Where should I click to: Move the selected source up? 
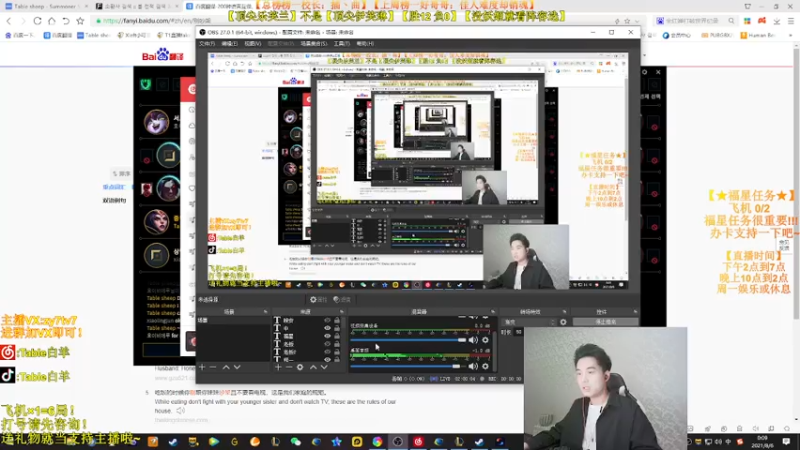(313, 367)
